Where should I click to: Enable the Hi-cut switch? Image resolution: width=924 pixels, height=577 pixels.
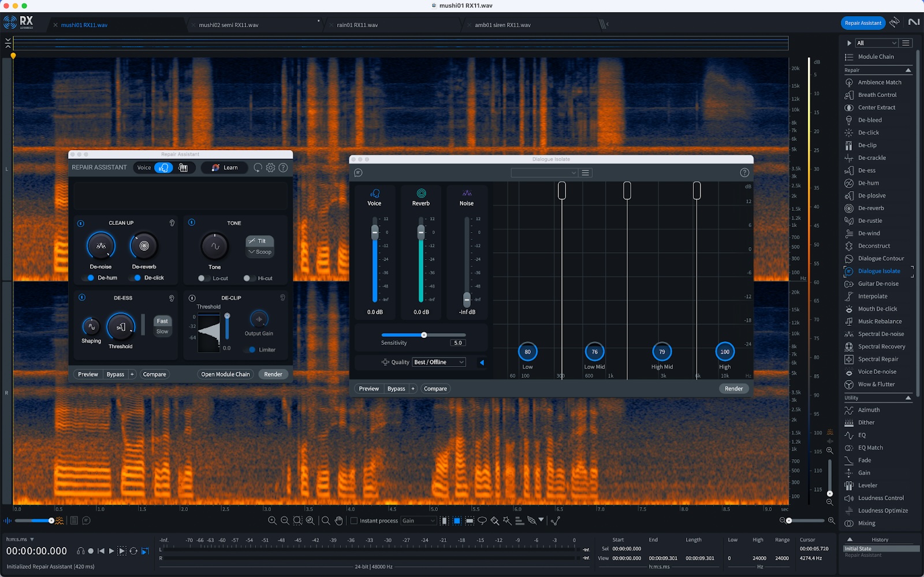(x=248, y=278)
